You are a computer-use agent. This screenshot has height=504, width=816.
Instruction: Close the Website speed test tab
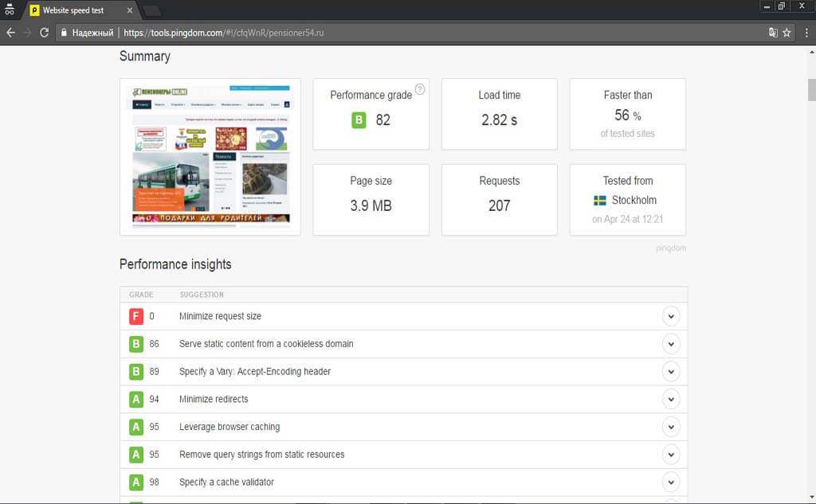[130, 10]
